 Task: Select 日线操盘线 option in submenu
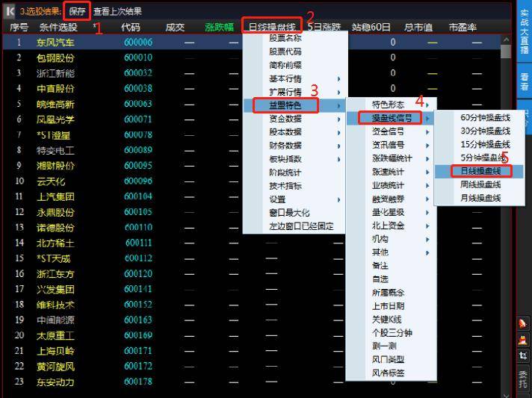[x=480, y=171]
